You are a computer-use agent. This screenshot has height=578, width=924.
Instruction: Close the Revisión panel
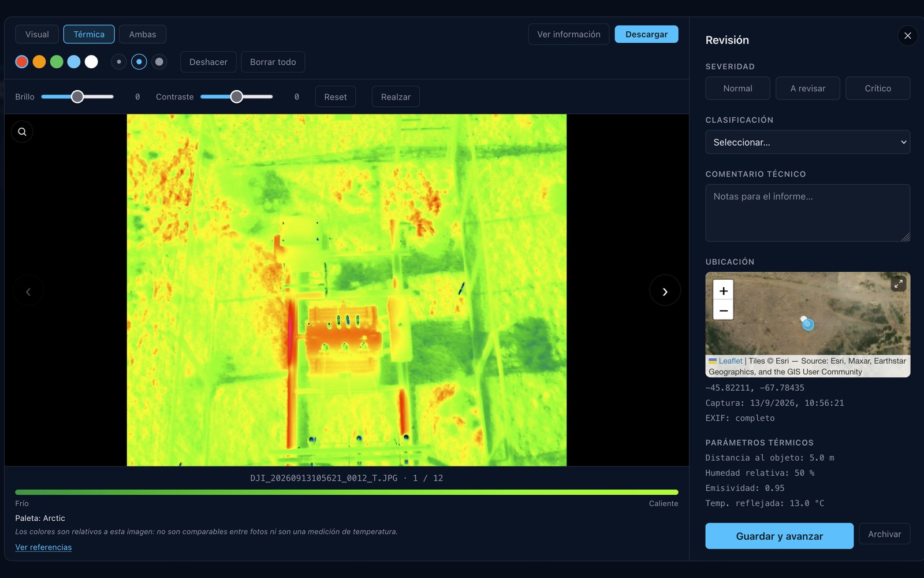click(x=907, y=36)
